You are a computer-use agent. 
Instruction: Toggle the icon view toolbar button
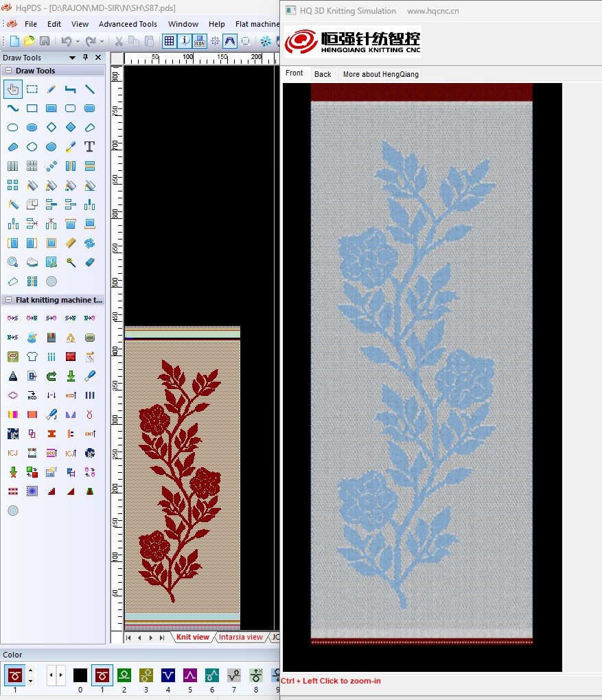(x=200, y=41)
